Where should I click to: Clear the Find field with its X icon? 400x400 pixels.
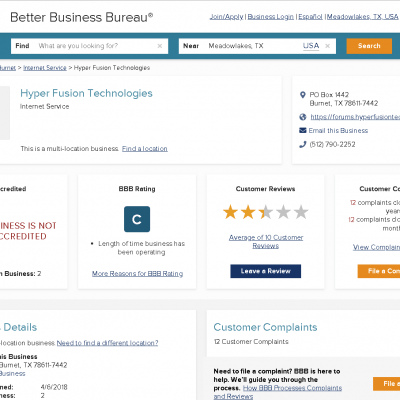pyautogui.click(x=160, y=46)
